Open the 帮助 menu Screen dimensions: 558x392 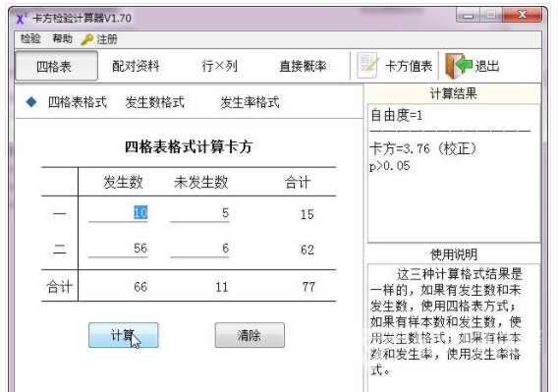(62, 39)
